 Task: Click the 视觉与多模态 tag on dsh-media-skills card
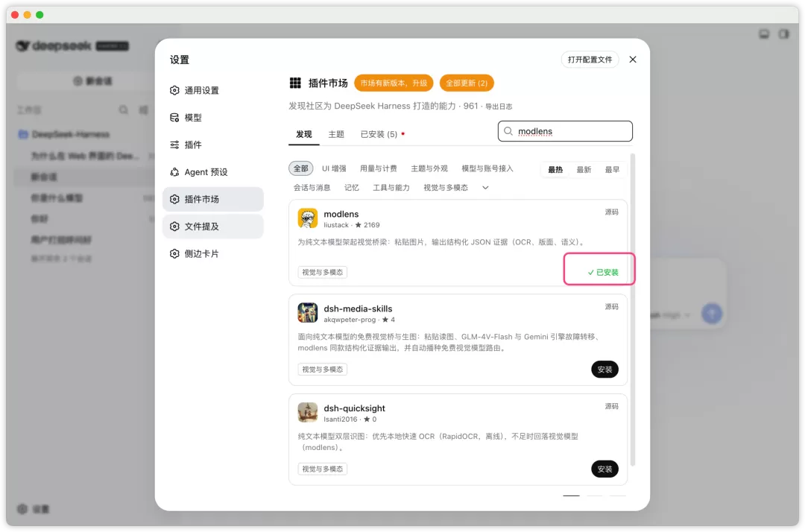coord(323,370)
